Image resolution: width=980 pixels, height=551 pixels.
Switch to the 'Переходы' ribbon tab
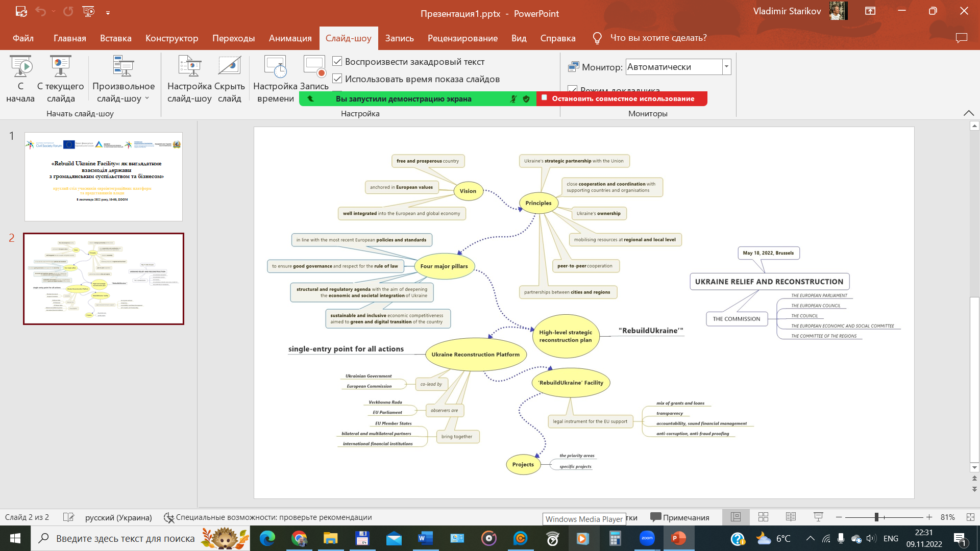pos(233,38)
